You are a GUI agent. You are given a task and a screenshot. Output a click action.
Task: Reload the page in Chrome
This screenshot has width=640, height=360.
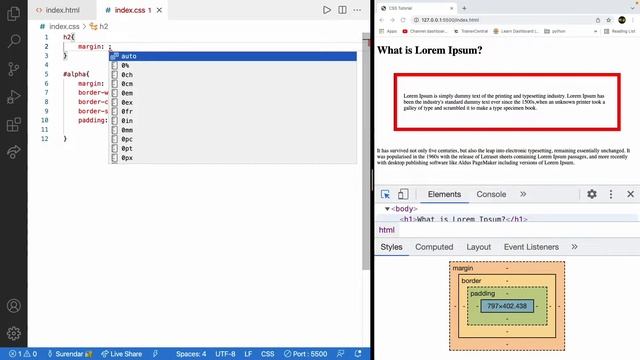[403, 20]
